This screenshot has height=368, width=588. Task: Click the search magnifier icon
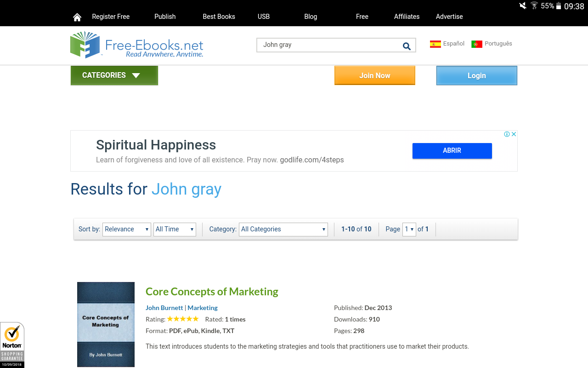(x=407, y=46)
